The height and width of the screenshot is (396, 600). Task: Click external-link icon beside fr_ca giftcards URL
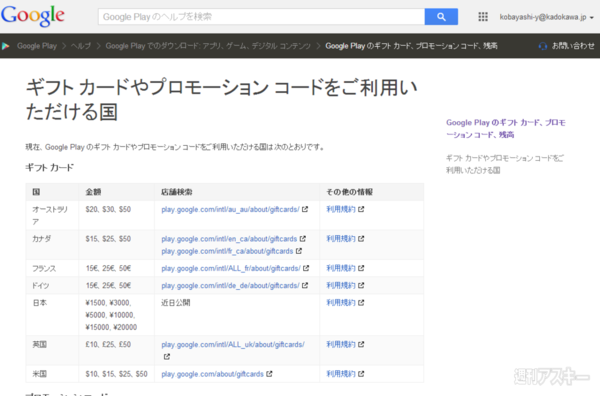pyautogui.click(x=299, y=251)
